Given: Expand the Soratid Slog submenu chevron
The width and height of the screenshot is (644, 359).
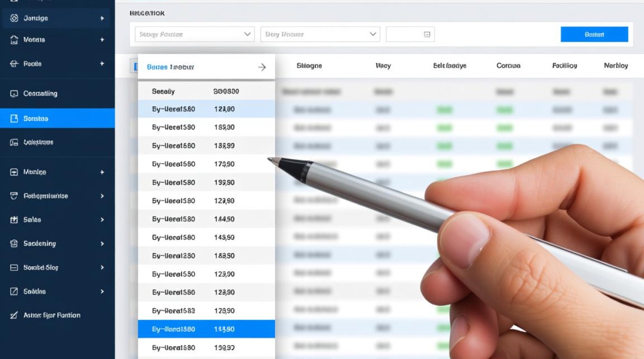Looking at the screenshot, I should click(102, 268).
